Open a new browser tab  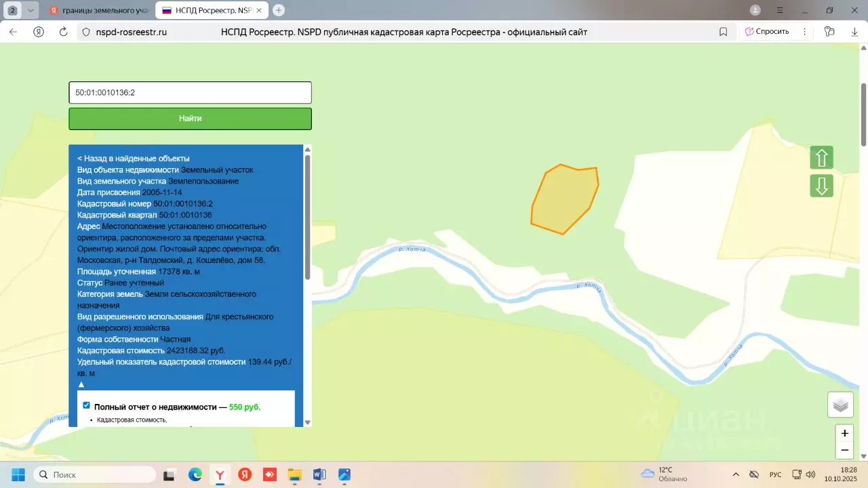click(279, 10)
